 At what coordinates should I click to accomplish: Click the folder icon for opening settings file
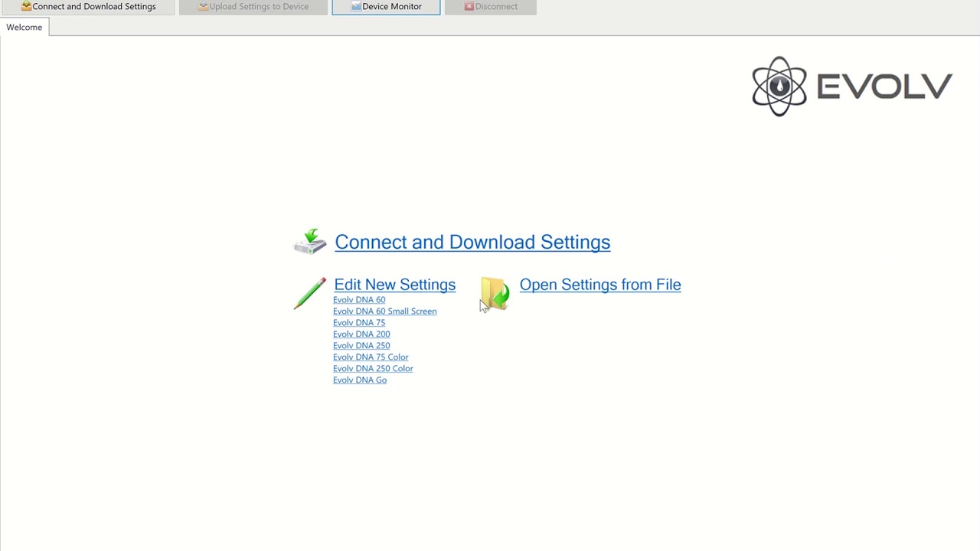pyautogui.click(x=495, y=294)
